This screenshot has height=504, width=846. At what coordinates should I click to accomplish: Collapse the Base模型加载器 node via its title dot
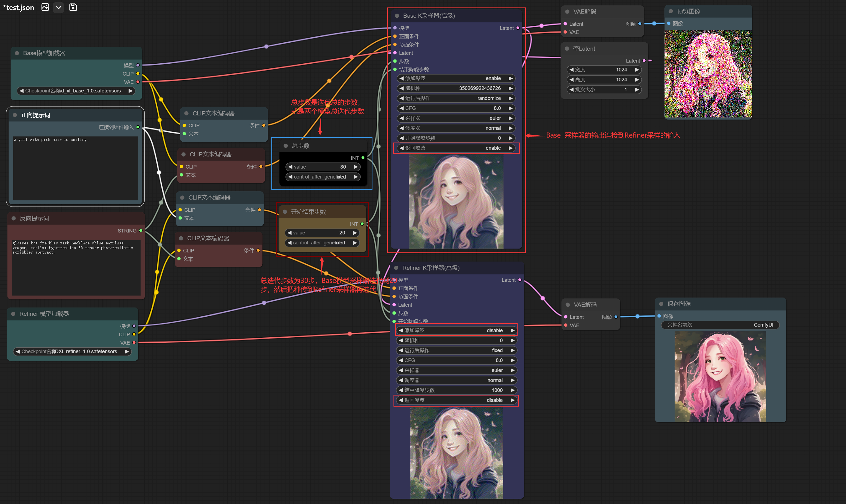[17, 53]
